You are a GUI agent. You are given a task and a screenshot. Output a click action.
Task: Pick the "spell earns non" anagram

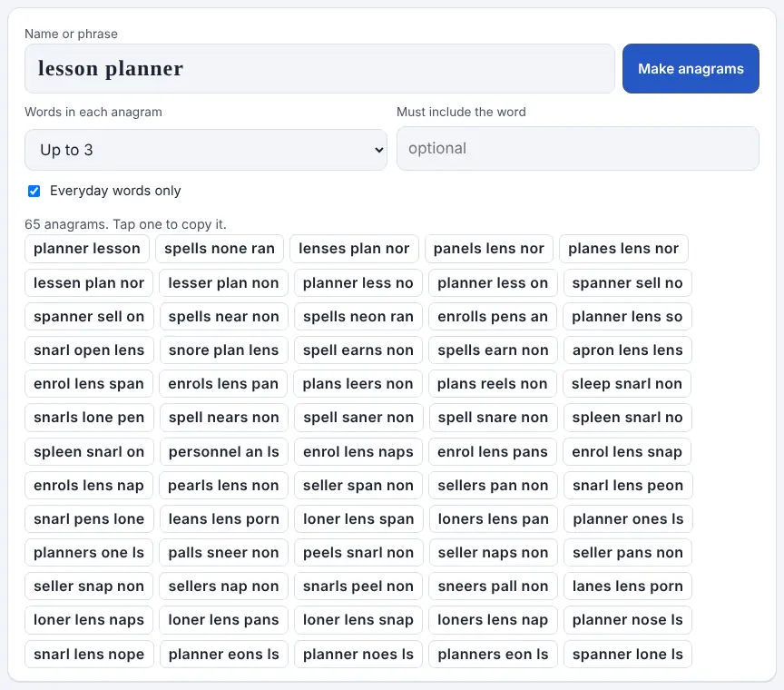(358, 350)
